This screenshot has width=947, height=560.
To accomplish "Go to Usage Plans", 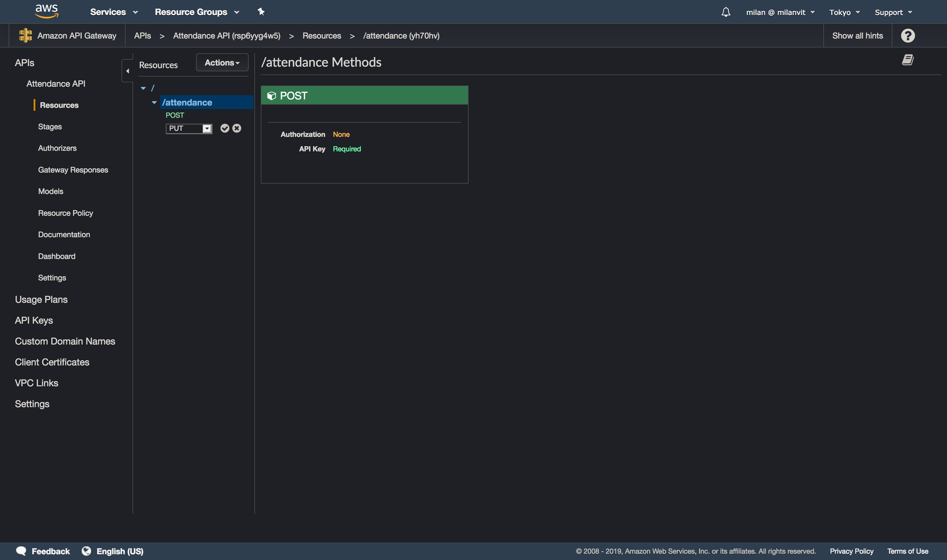I will (x=41, y=300).
